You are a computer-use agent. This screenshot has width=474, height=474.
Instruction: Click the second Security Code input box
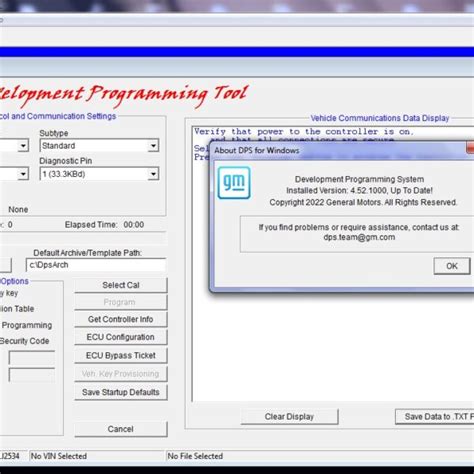32,375
